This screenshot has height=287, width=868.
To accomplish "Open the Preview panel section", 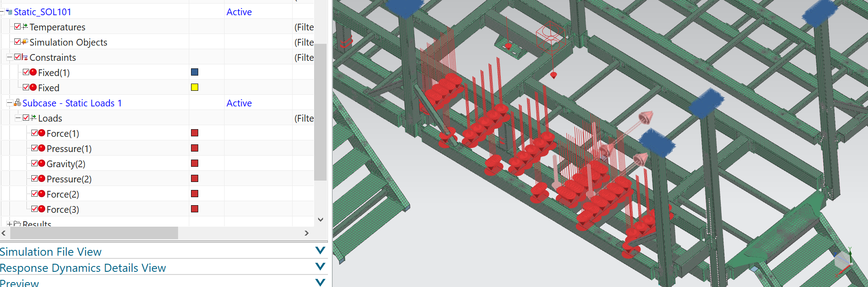I will pos(320,283).
